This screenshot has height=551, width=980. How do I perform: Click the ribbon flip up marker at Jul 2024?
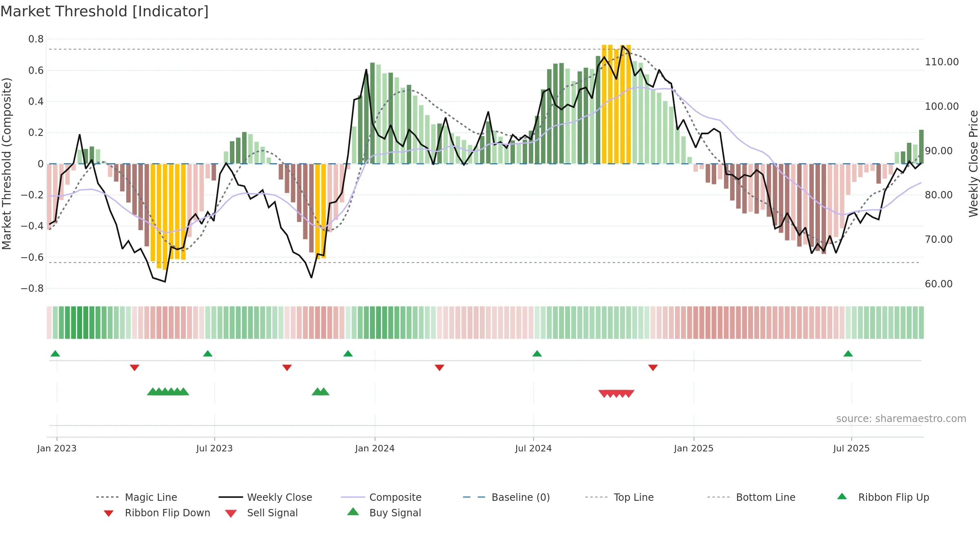537,353
